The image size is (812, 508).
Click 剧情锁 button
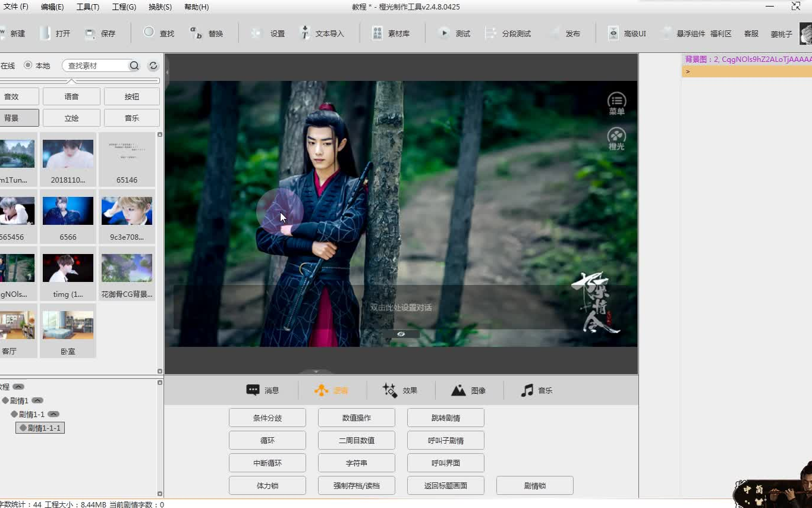[x=535, y=485]
